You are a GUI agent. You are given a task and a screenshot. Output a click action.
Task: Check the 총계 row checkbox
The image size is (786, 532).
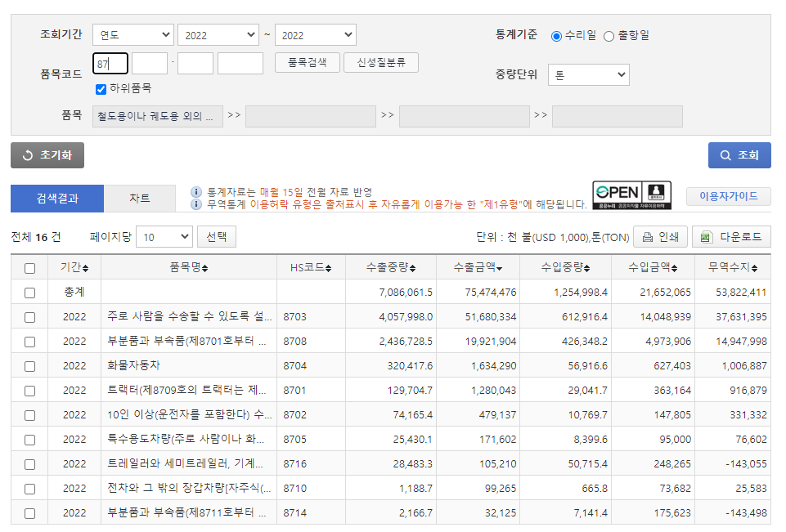(29, 293)
